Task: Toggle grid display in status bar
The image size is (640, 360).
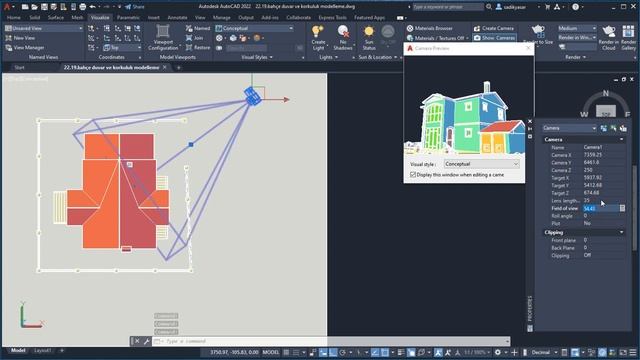Action: (x=286, y=352)
